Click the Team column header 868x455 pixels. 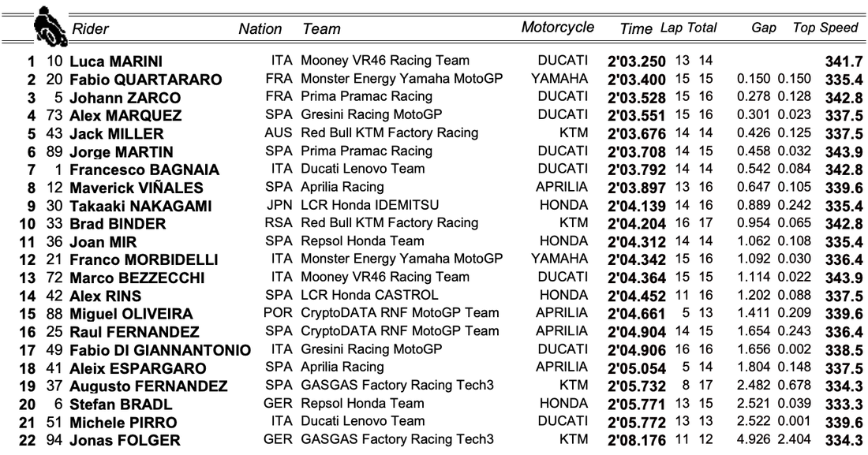[x=321, y=29]
